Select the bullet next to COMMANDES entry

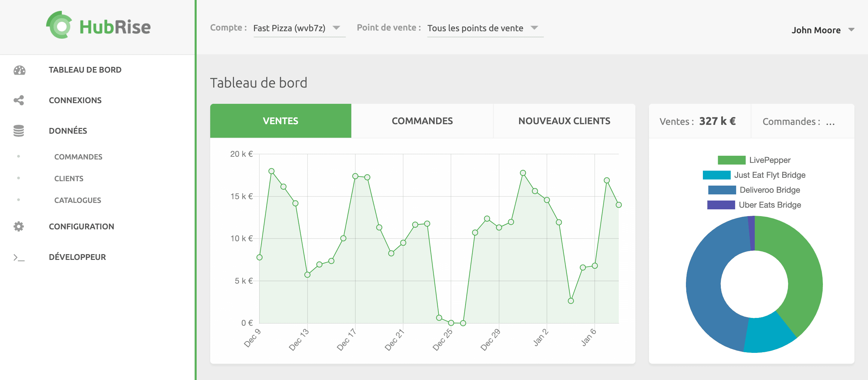pos(19,157)
